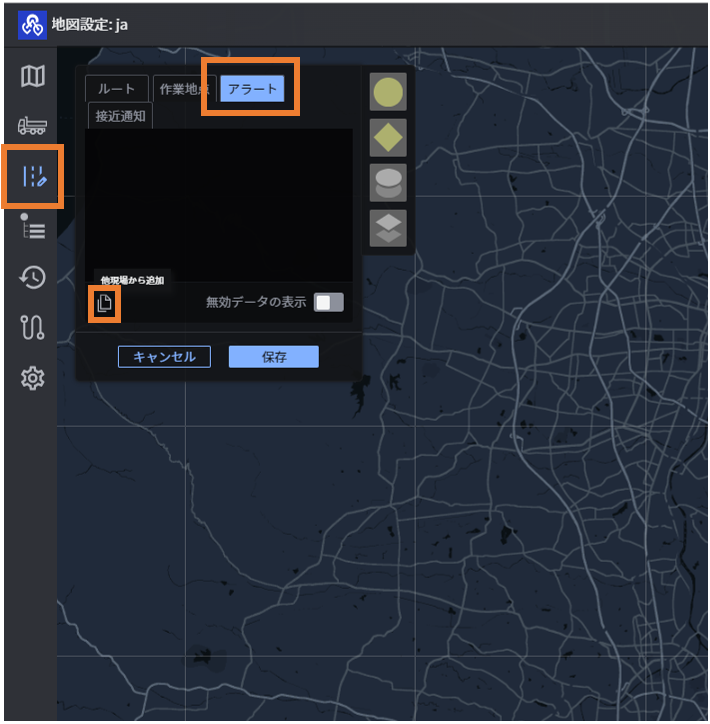Image resolution: width=710 pixels, height=724 pixels.
Task: Select the circle shape drawing tool
Action: coord(388,92)
